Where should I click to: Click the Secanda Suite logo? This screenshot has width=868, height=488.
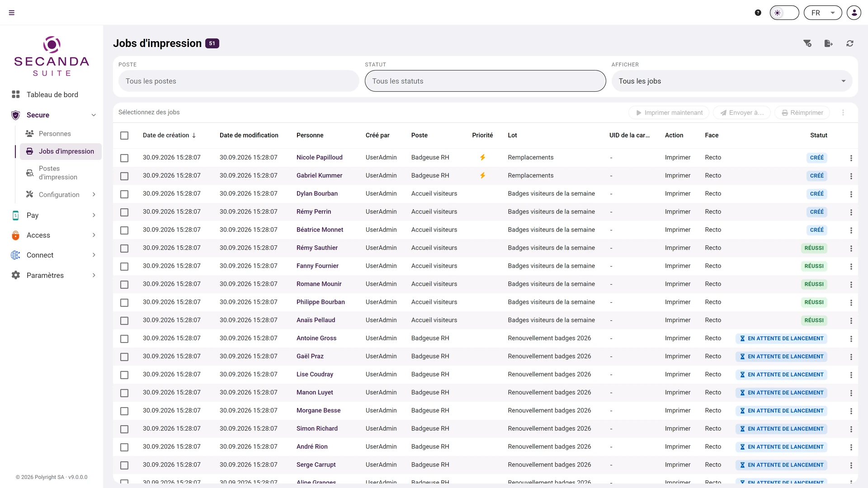pos(52,56)
